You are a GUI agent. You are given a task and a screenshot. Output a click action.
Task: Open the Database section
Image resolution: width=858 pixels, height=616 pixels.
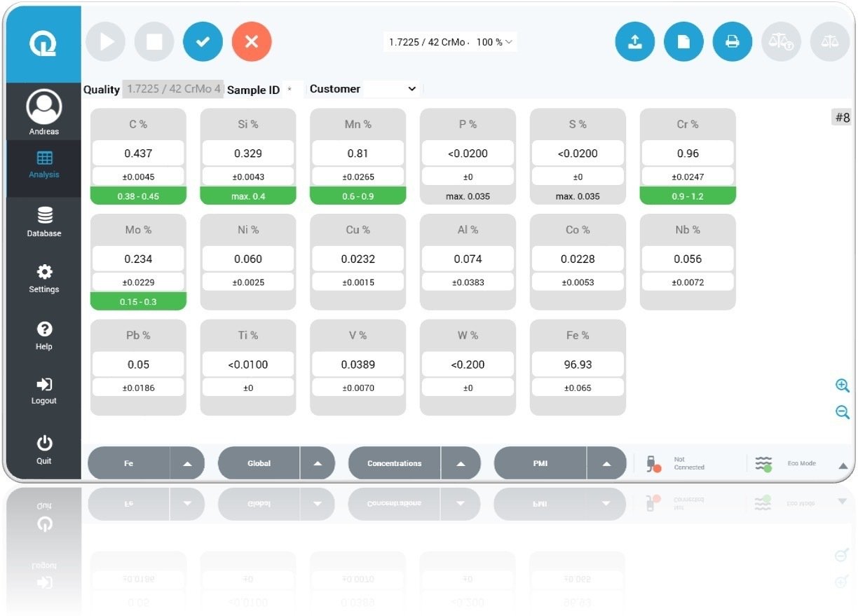44,222
